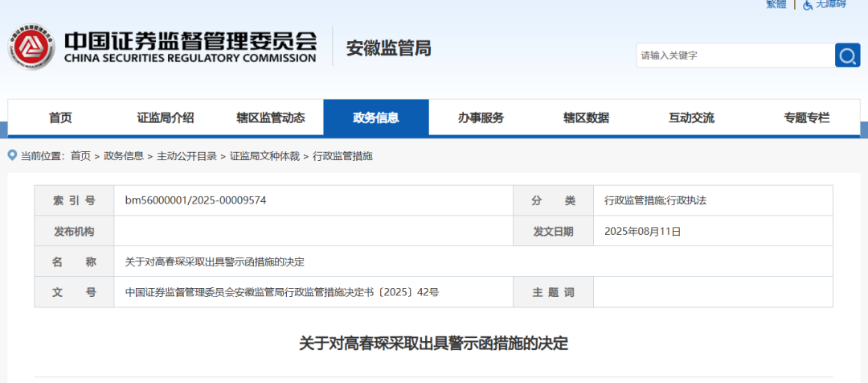
Task: Click index number bm56000001/2025-00009574
Action: [196, 200]
